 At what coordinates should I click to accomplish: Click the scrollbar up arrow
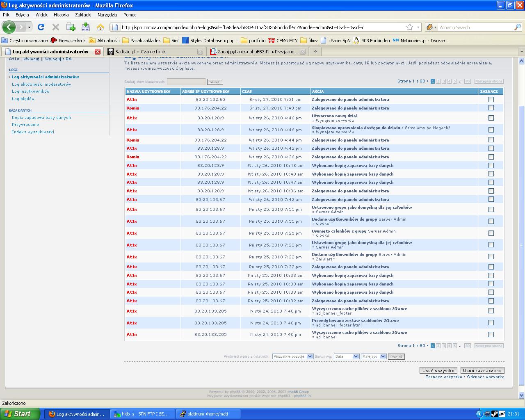(522, 61)
